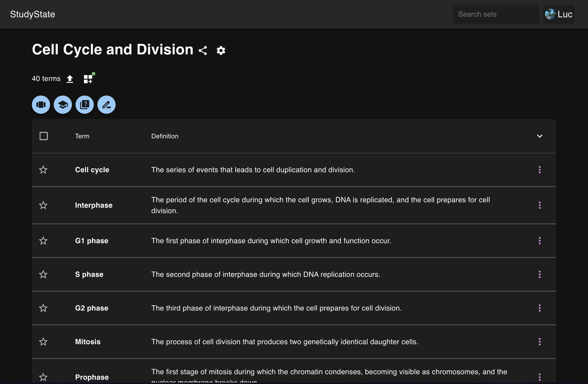The height and width of the screenshot is (384, 588).
Task: Select all terms with the header checkbox
Action: pyautogui.click(x=43, y=136)
